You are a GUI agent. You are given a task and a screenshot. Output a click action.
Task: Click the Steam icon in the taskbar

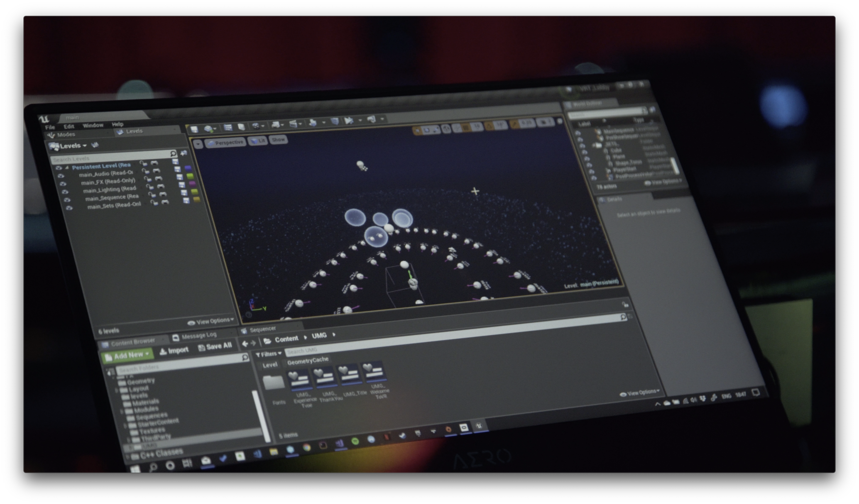coord(402,435)
